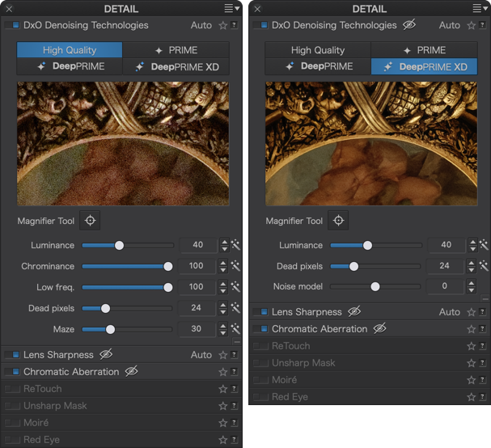Collapse denoising options with minus button, left panel

pyautogui.click(x=237, y=341)
